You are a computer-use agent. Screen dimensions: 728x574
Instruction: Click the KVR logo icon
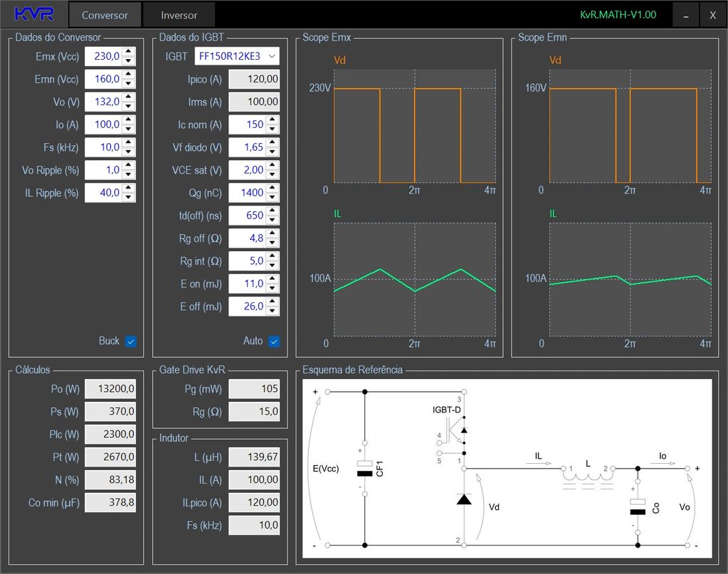(x=34, y=14)
